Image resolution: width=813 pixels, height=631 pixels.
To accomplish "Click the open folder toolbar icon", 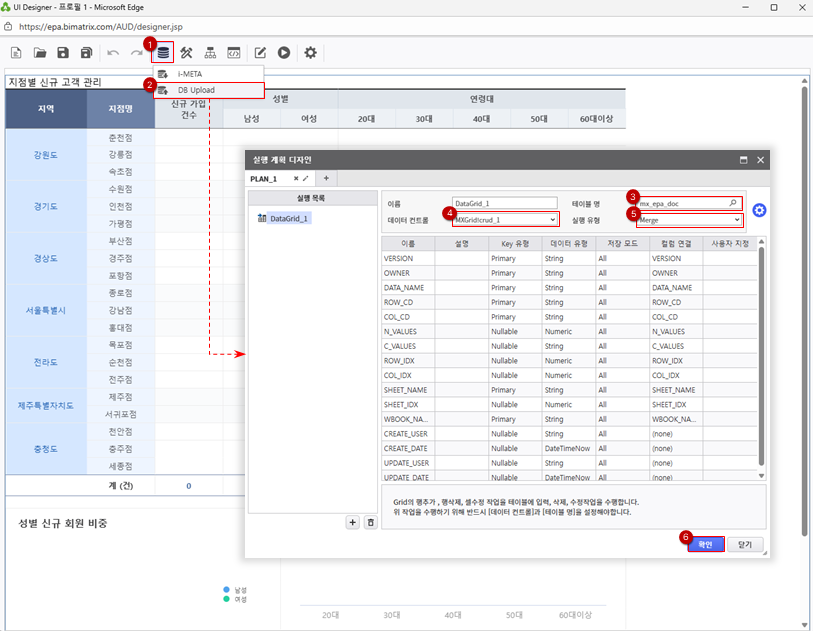I will coord(40,52).
